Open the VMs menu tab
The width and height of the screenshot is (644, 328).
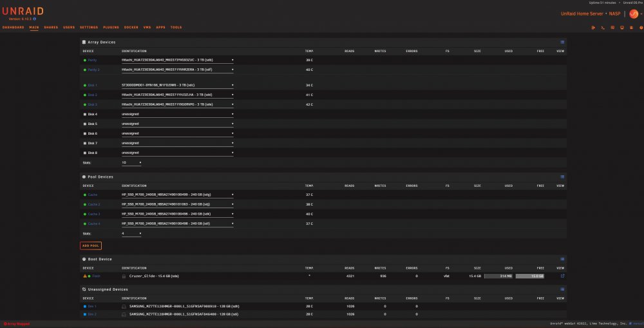pos(147,28)
